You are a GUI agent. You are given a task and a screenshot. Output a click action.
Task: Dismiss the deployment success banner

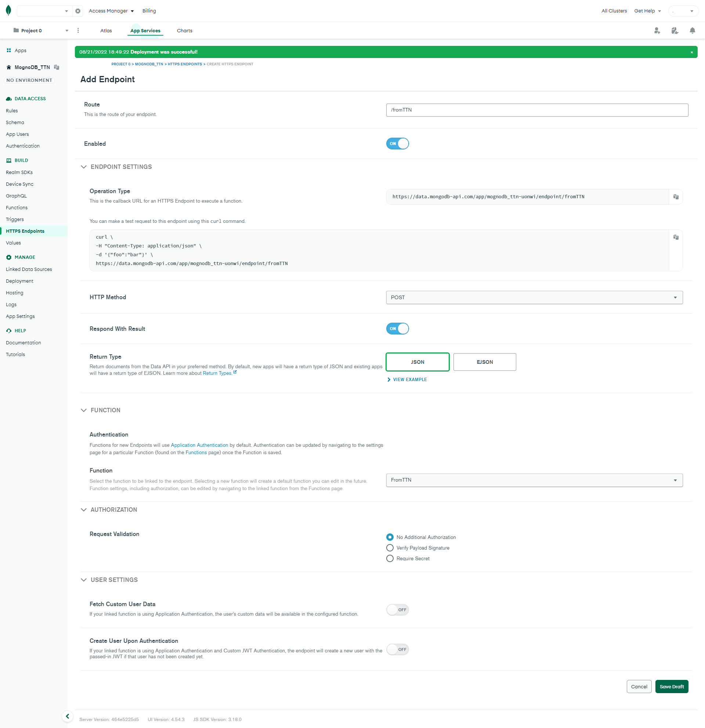[x=692, y=52]
